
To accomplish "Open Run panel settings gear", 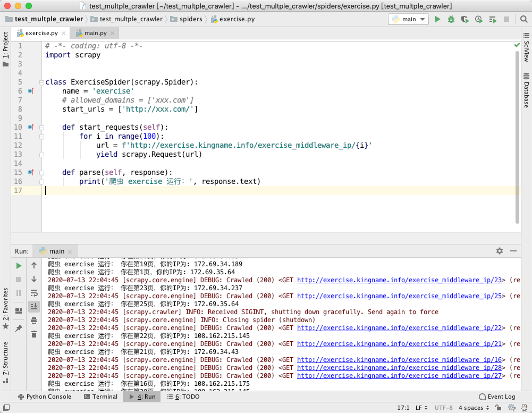I will (x=499, y=251).
